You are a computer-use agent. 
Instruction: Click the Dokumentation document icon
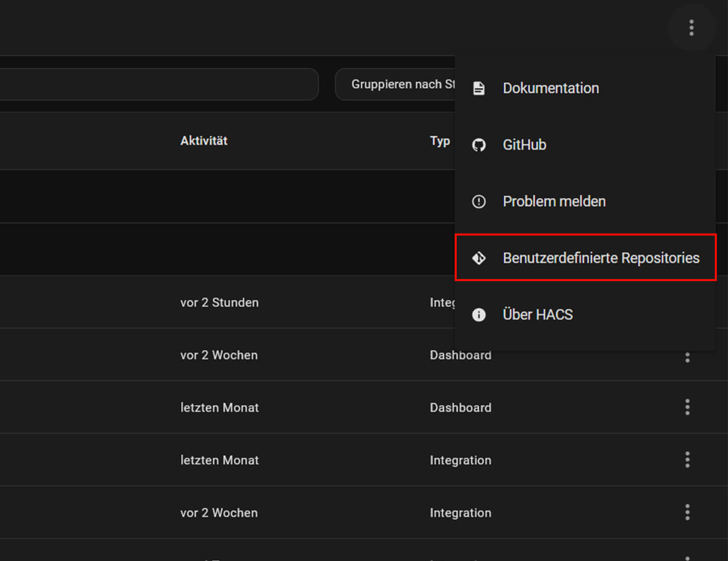(x=479, y=88)
